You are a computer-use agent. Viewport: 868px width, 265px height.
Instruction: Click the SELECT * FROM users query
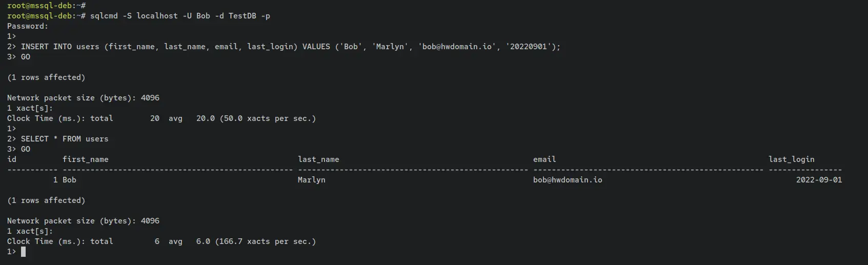click(x=65, y=139)
